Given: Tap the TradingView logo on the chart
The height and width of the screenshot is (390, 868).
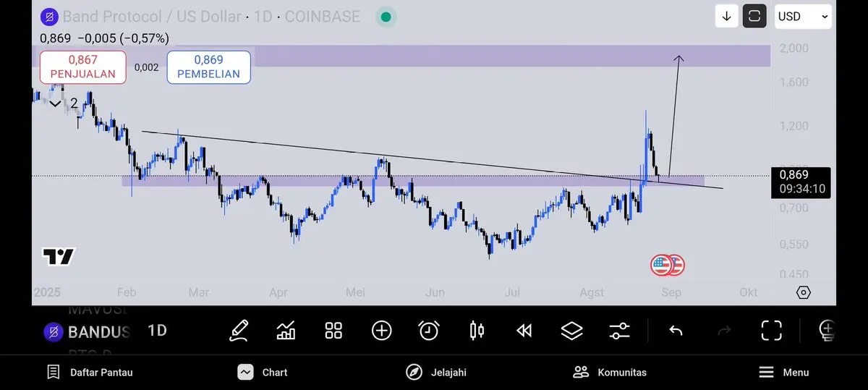Looking at the screenshot, I should pyautogui.click(x=59, y=256).
